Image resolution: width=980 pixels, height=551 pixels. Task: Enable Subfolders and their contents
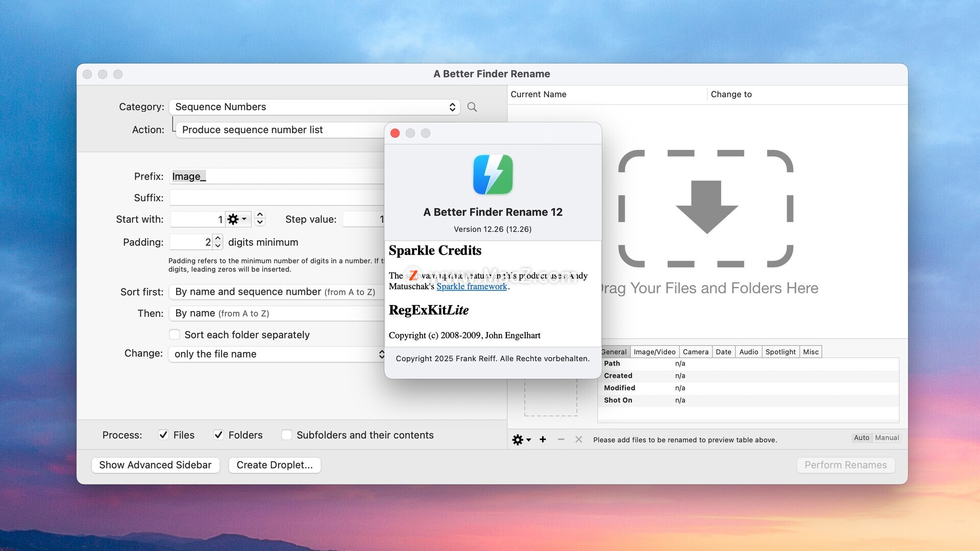pos(287,435)
